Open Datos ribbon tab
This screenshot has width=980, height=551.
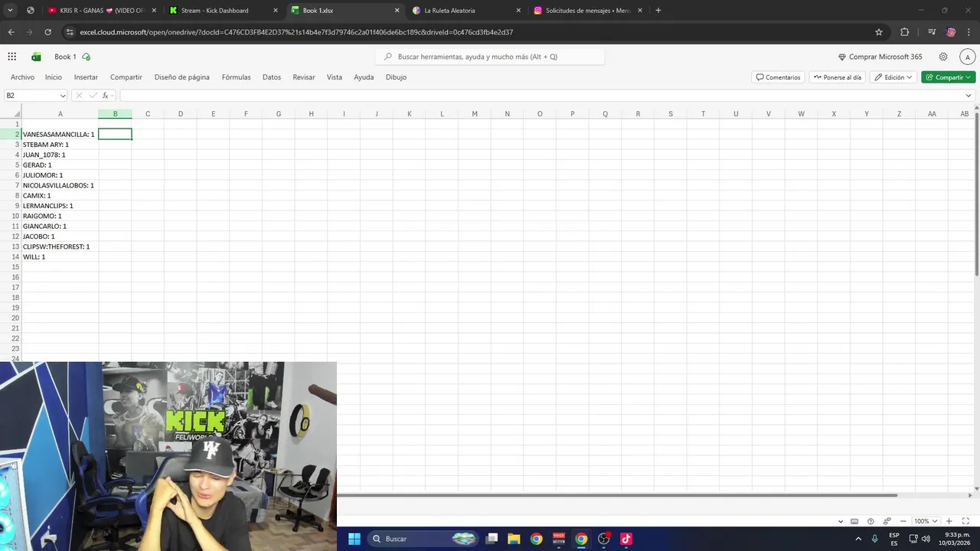272,77
